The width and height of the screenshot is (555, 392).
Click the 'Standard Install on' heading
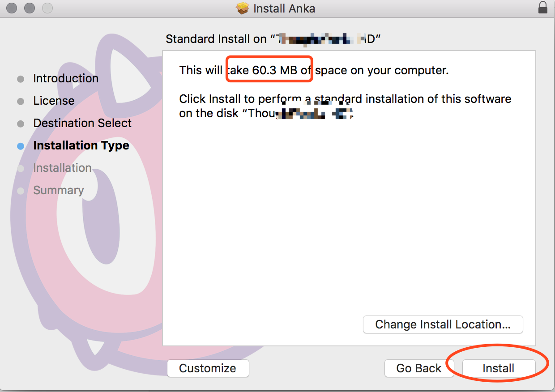[273, 39]
